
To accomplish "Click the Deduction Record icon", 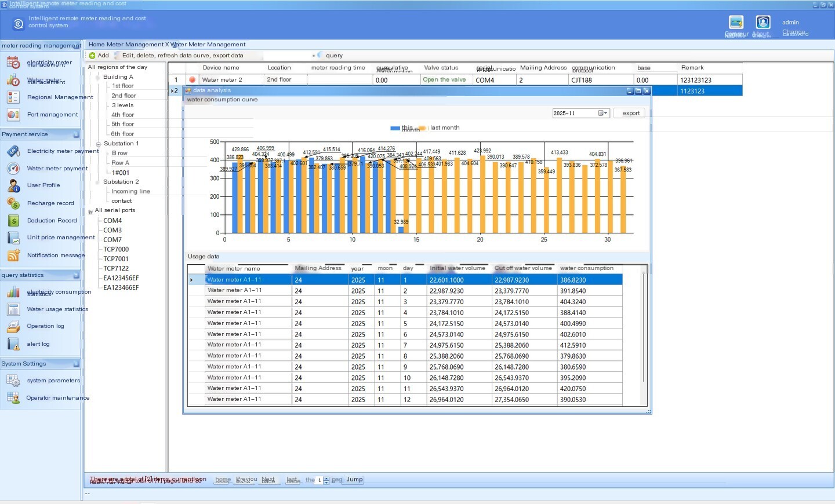I will [x=13, y=221].
